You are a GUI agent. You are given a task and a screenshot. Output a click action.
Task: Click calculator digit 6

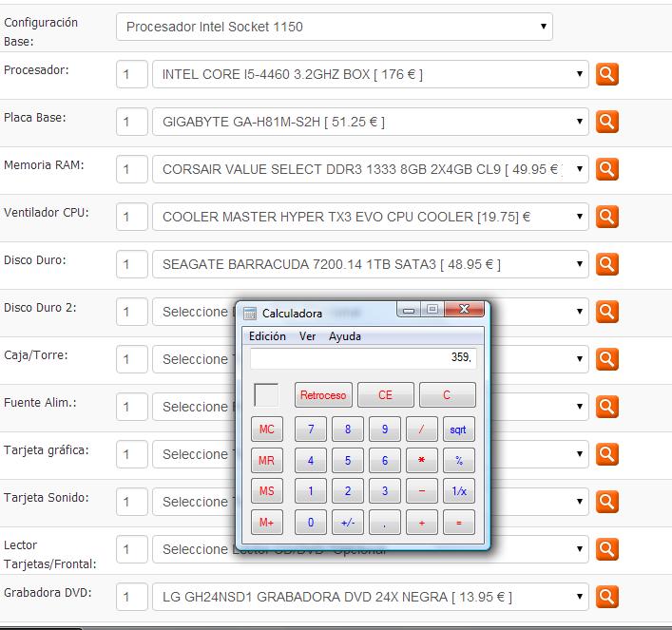tap(385, 460)
